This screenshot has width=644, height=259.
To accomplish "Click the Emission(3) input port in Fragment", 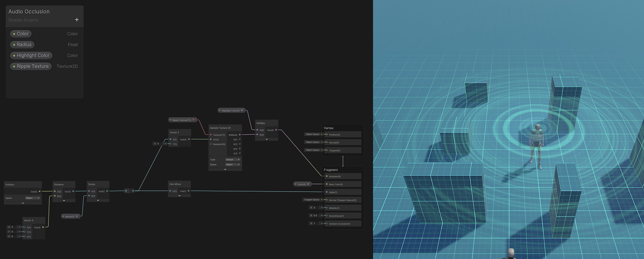I will point(327,176).
